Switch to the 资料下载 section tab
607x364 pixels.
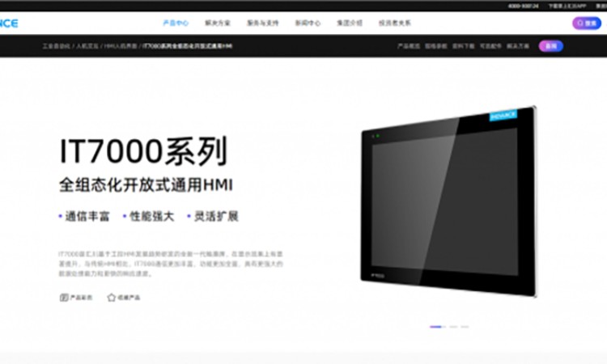point(463,47)
